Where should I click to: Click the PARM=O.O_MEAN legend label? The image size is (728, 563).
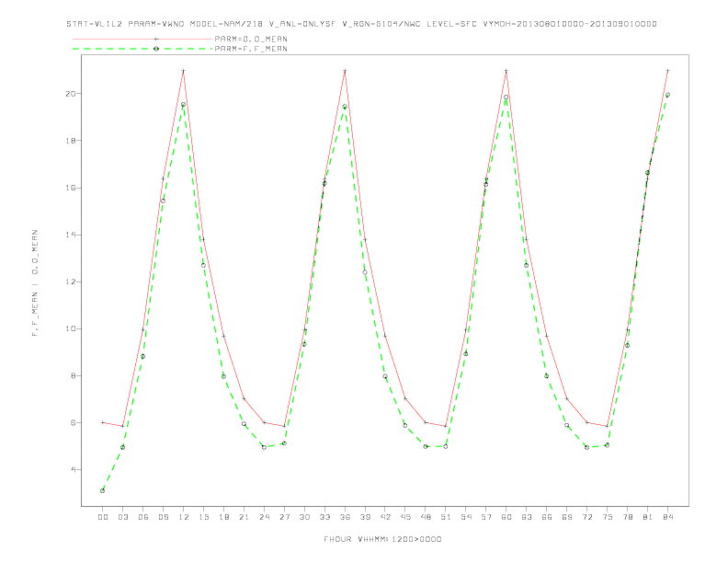click(x=251, y=39)
